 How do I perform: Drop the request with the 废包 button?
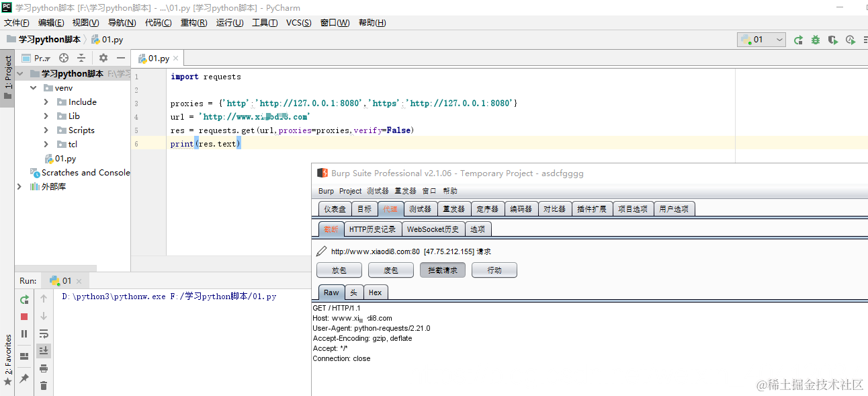coord(391,270)
